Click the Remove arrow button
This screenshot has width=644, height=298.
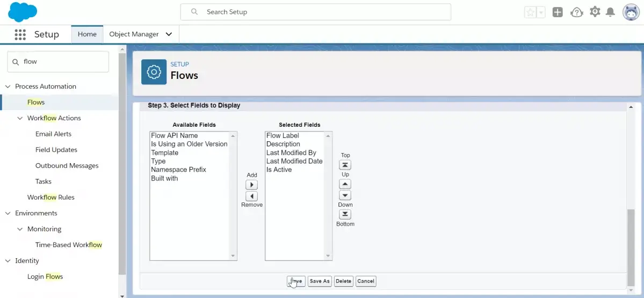[x=251, y=196]
